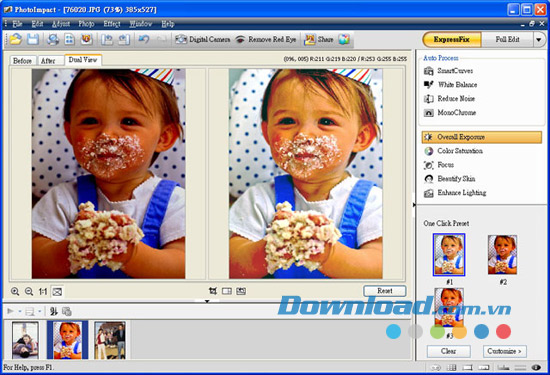Screen dimensions: 550x375
Task: Click the stacked copies icon in filmstrip bar
Action: click(x=67, y=311)
